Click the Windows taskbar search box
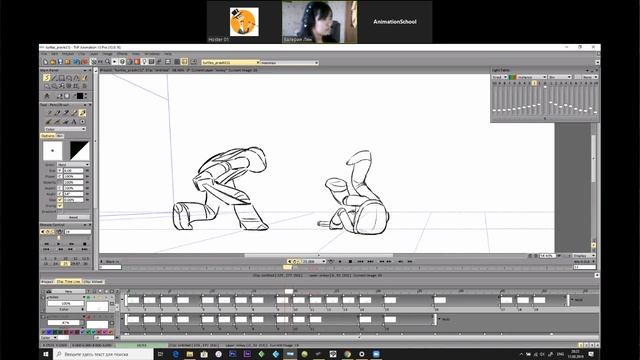Image resolution: width=640 pixels, height=360 pixels. [x=104, y=354]
